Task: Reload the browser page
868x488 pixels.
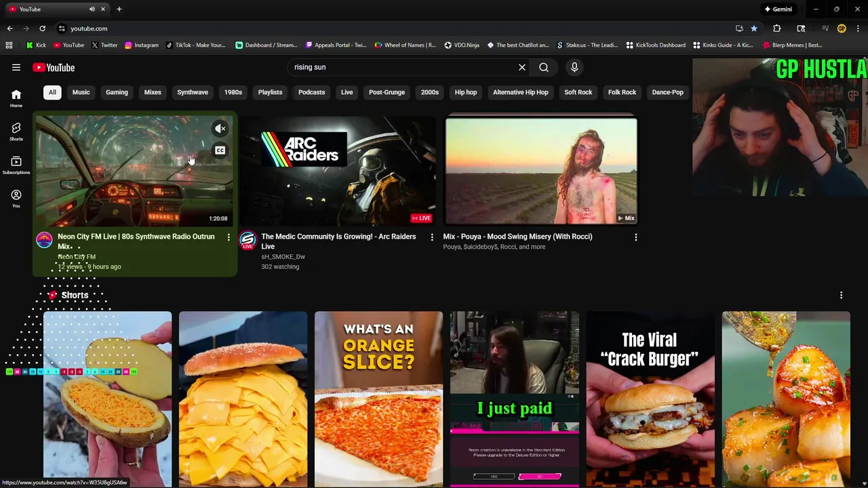Action: [x=42, y=28]
